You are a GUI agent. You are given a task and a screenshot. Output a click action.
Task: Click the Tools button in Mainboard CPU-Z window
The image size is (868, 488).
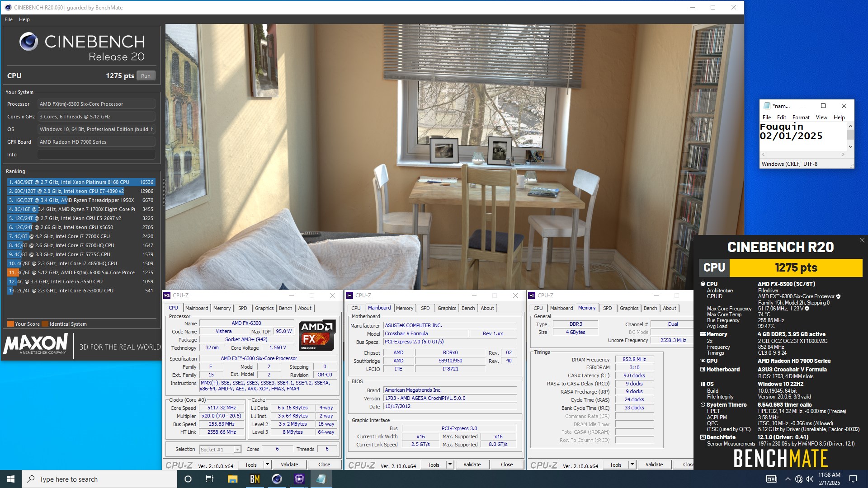(434, 465)
